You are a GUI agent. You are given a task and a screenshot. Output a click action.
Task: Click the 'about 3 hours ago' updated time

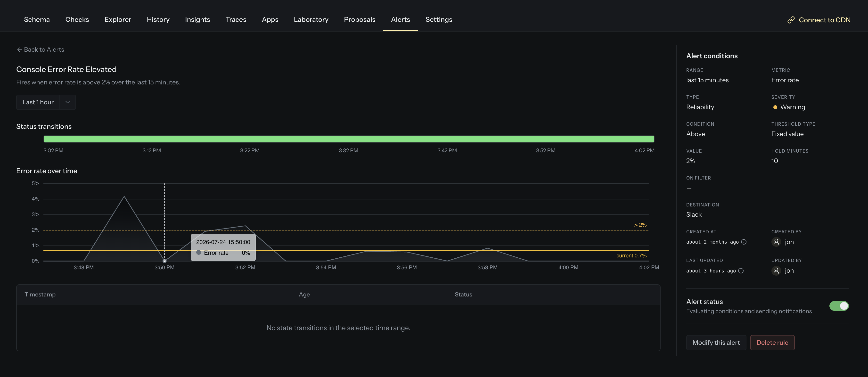[711, 271]
